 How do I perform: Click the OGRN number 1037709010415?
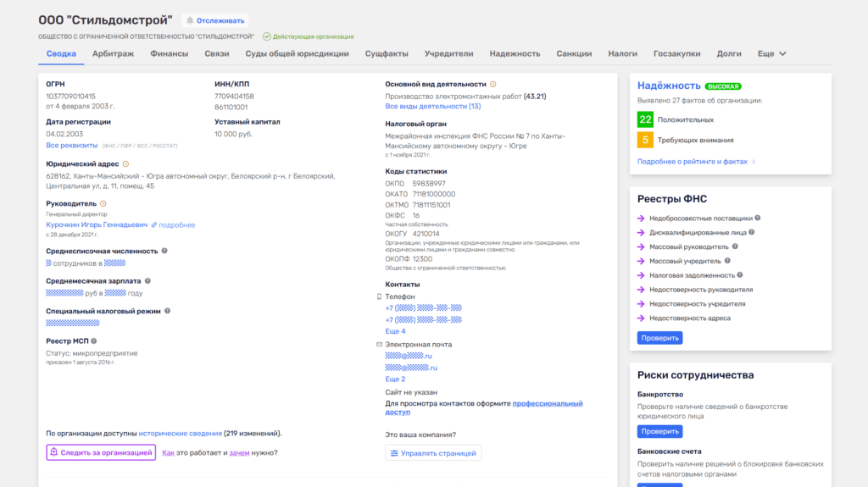click(71, 97)
